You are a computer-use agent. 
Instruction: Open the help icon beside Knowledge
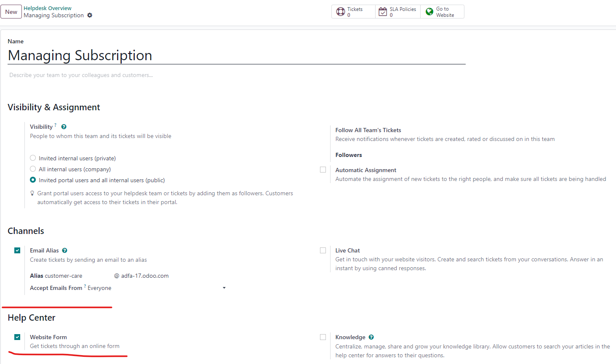click(371, 337)
